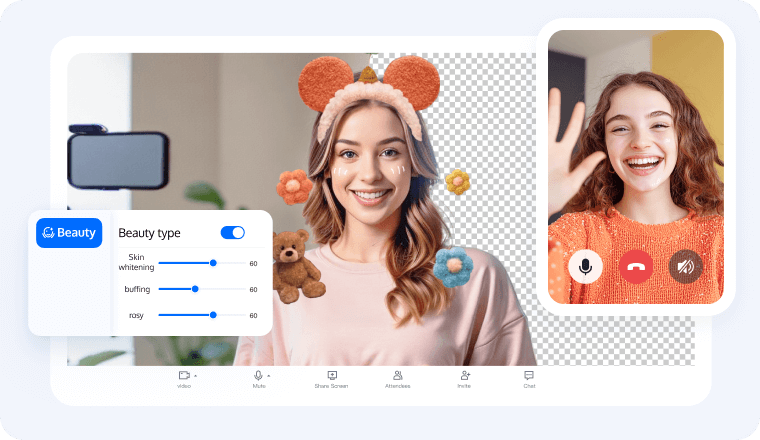
Task: Click the Beauty type label
Action: coord(149,233)
